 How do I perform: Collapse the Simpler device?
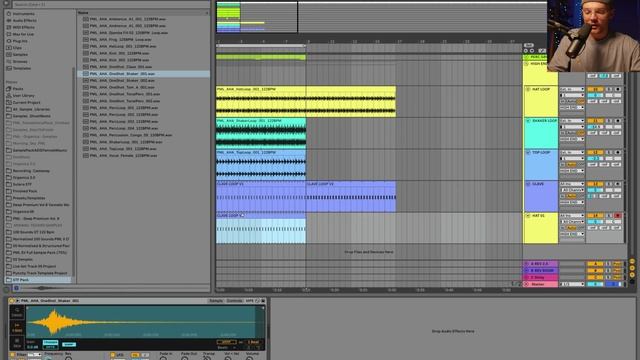(x=17, y=301)
